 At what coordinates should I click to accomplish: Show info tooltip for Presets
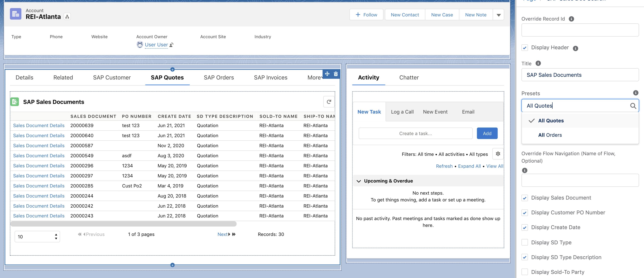(636, 93)
